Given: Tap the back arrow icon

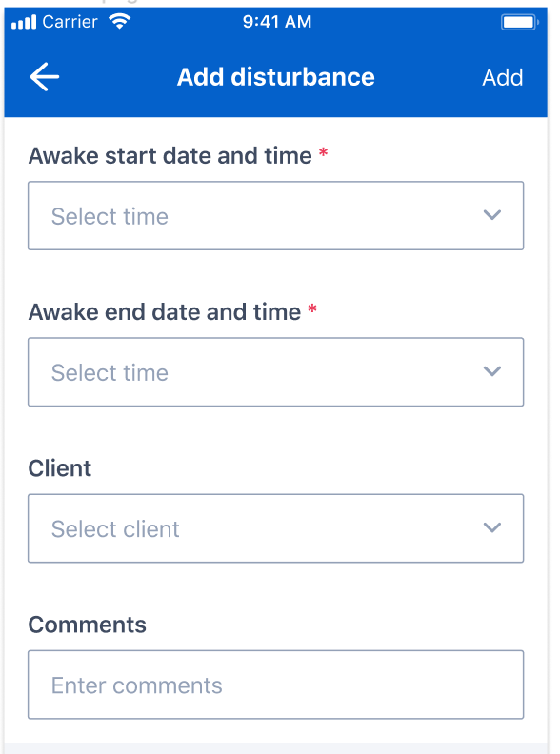Looking at the screenshot, I should point(44,77).
